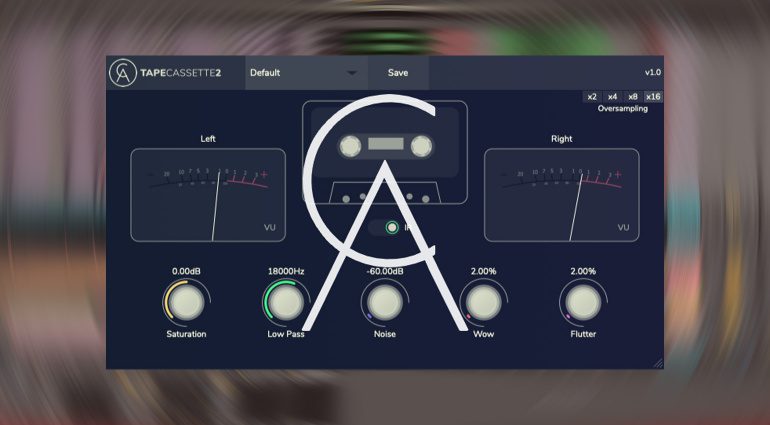Select x4 oversampling option
770x425 pixels.
pyautogui.click(x=612, y=96)
